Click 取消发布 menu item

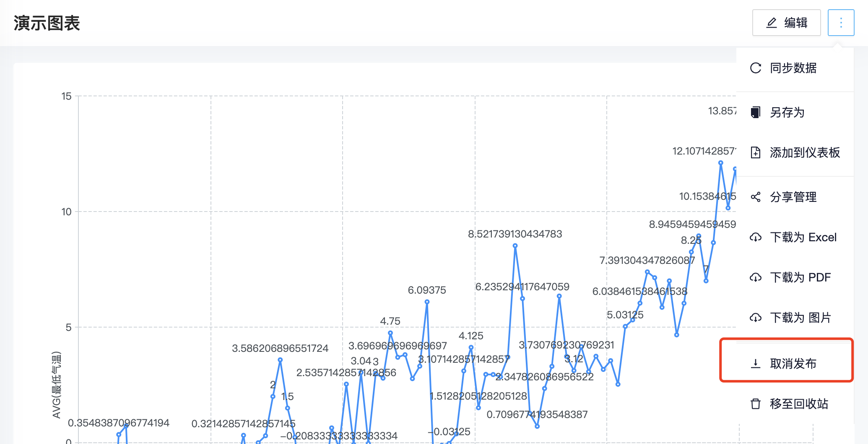click(795, 364)
